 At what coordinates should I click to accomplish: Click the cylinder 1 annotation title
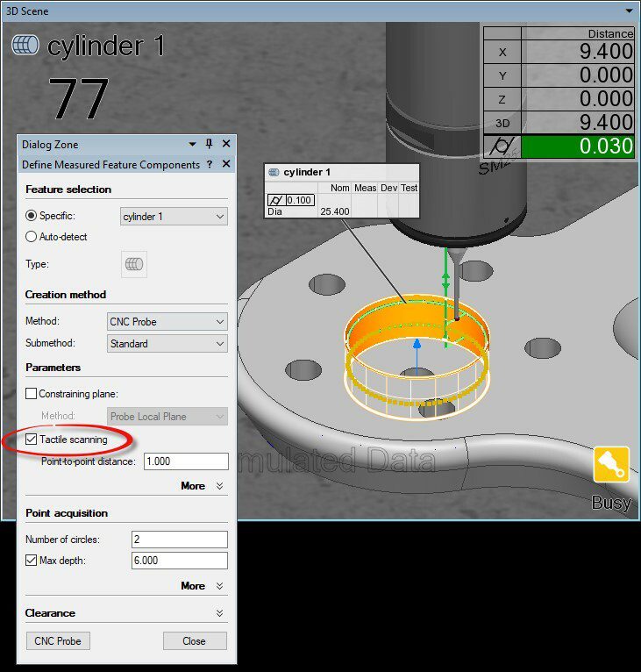307,172
